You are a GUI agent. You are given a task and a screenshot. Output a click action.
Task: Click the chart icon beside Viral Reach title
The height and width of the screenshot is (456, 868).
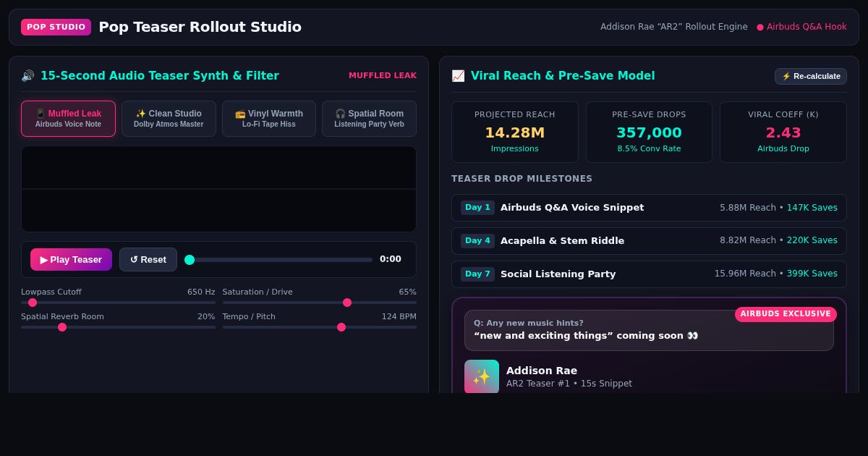[x=458, y=76]
